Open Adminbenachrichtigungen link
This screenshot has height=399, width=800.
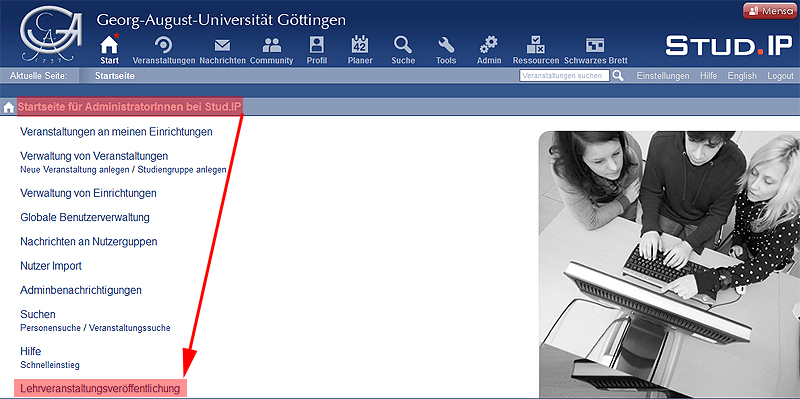coord(81,290)
